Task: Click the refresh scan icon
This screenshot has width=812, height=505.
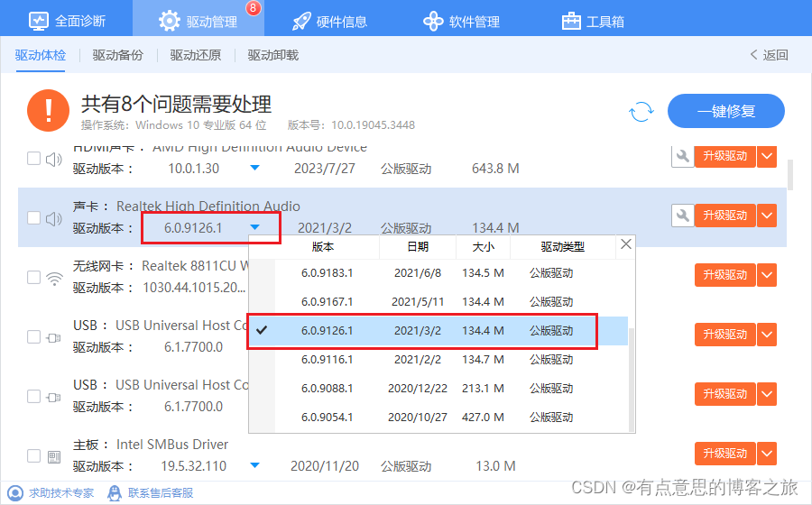Action: [641, 111]
